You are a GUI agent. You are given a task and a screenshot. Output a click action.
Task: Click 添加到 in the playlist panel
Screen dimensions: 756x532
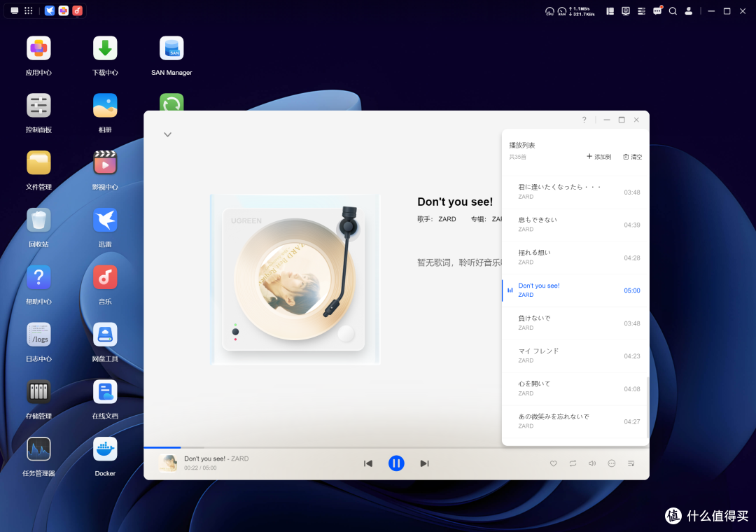click(598, 157)
